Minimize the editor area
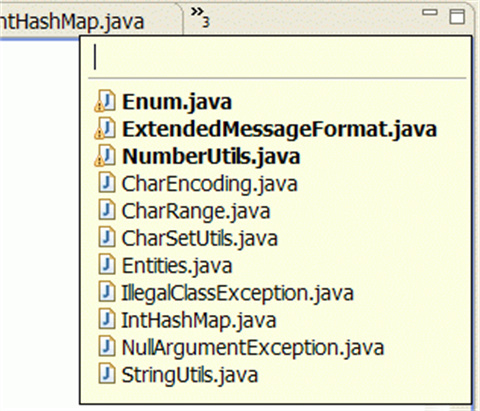 point(430,13)
